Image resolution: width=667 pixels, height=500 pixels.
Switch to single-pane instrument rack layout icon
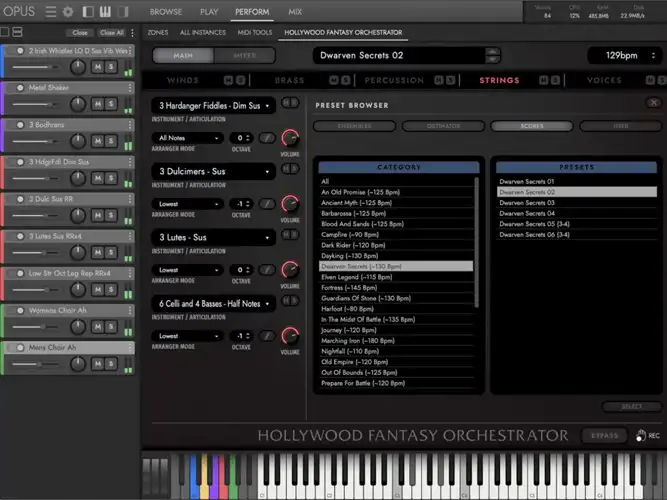click(x=5, y=32)
